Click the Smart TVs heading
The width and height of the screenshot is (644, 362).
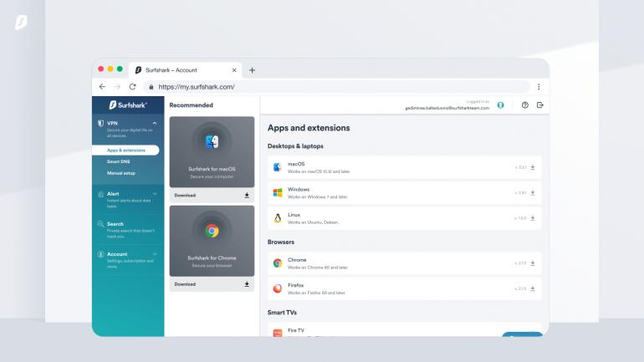tap(282, 313)
